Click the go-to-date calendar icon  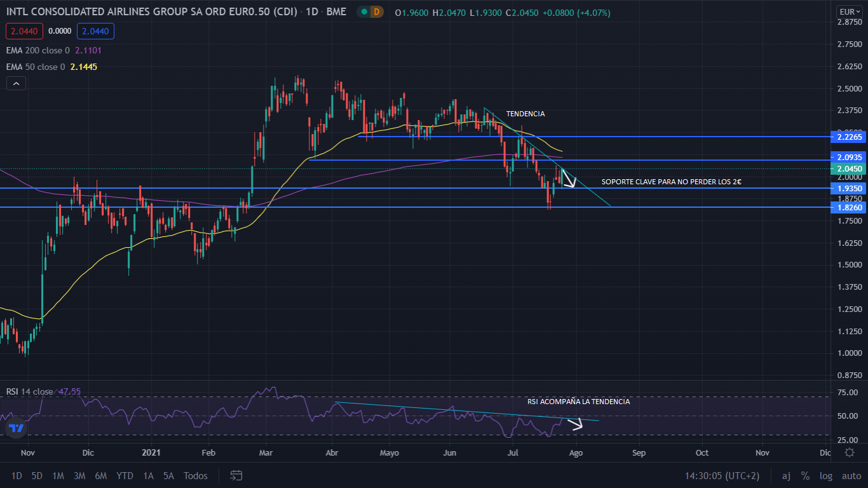[x=236, y=475]
